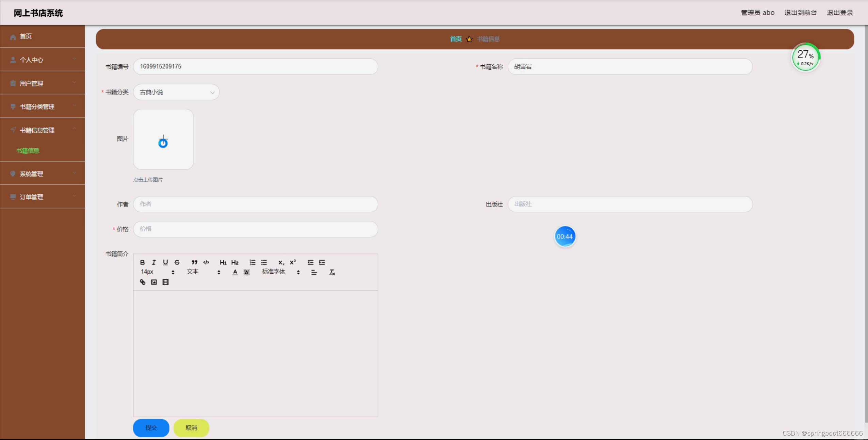Apply blockquote formatting

194,262
